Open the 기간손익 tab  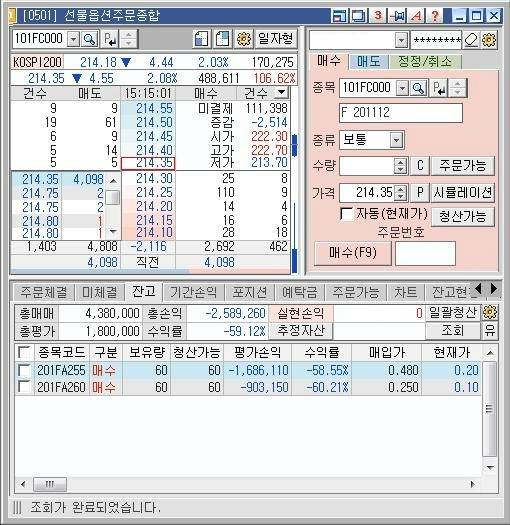193,293
